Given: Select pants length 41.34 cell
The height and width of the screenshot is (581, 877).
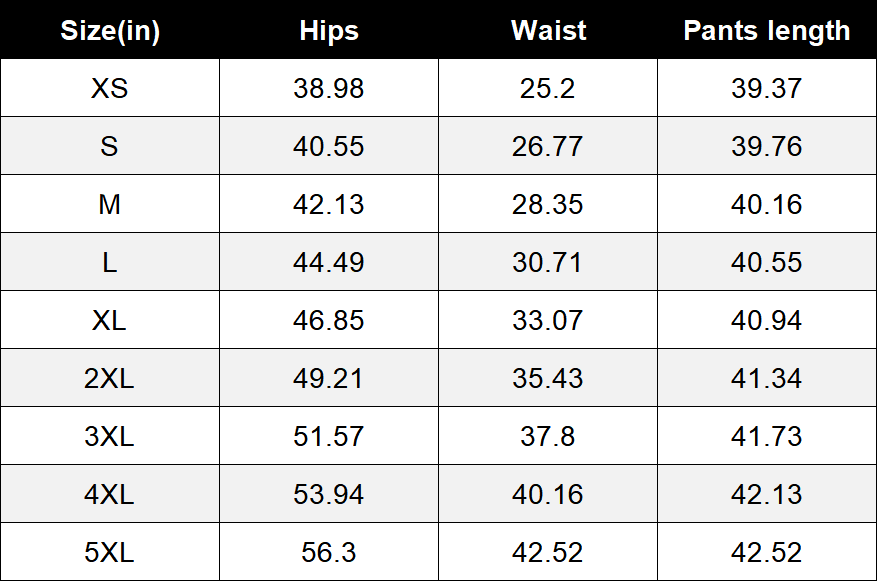Looking at the screenshot, I should click(x=766, y=379).
